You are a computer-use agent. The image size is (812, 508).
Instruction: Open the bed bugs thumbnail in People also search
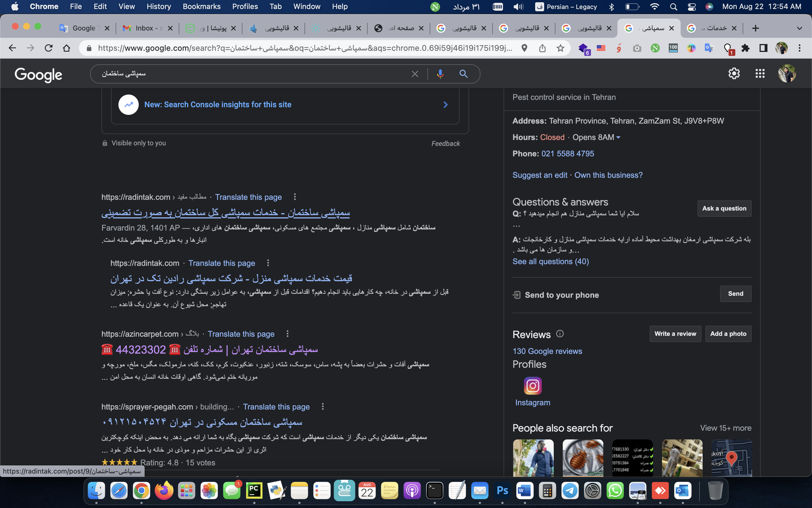tap(583, 458)
